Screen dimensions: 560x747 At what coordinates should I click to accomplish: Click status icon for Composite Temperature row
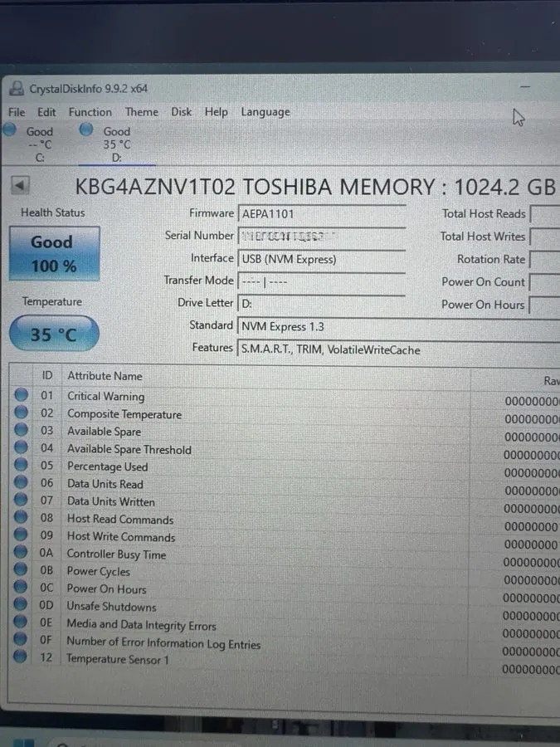coord(21,412)
